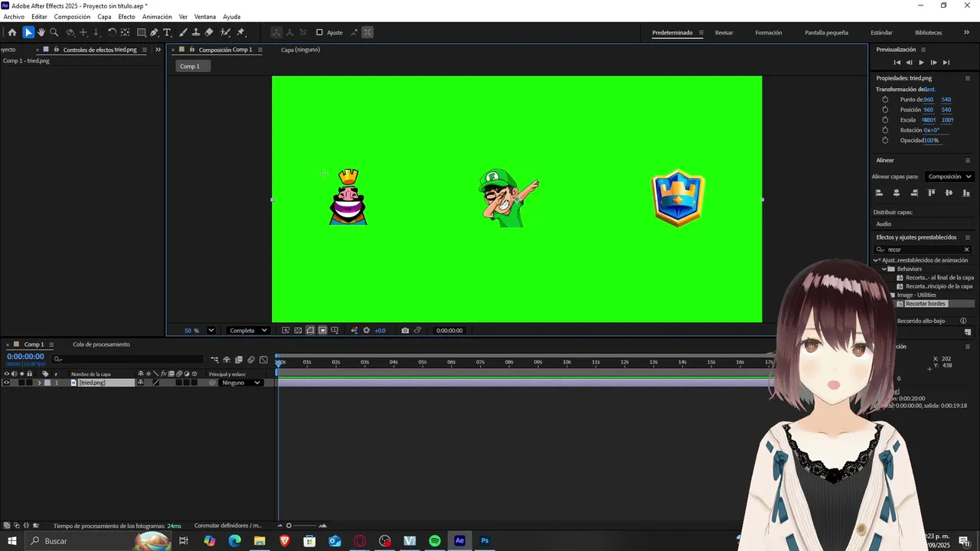Toggle Escala stopwatch keyframe

[885, 119]
